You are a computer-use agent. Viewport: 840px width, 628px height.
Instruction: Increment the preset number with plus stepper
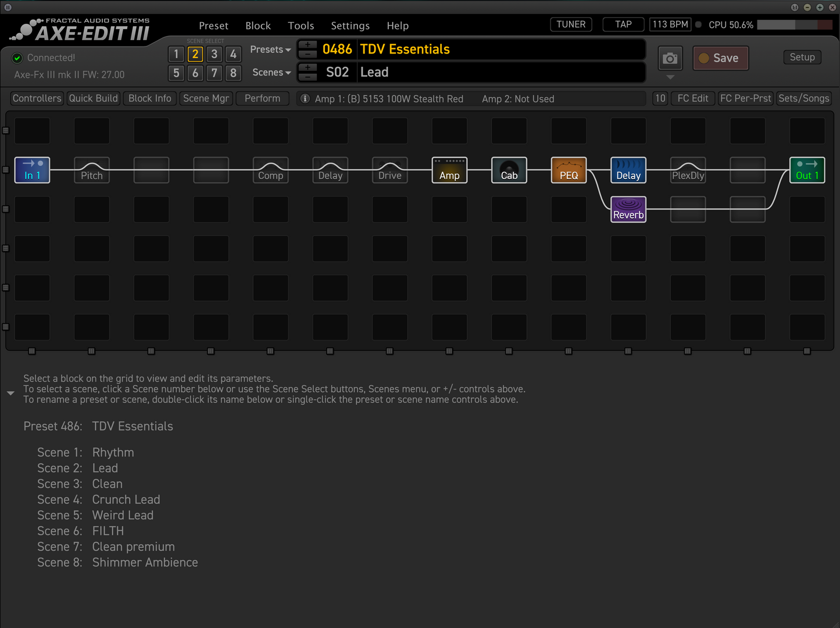tap(308, 45)
